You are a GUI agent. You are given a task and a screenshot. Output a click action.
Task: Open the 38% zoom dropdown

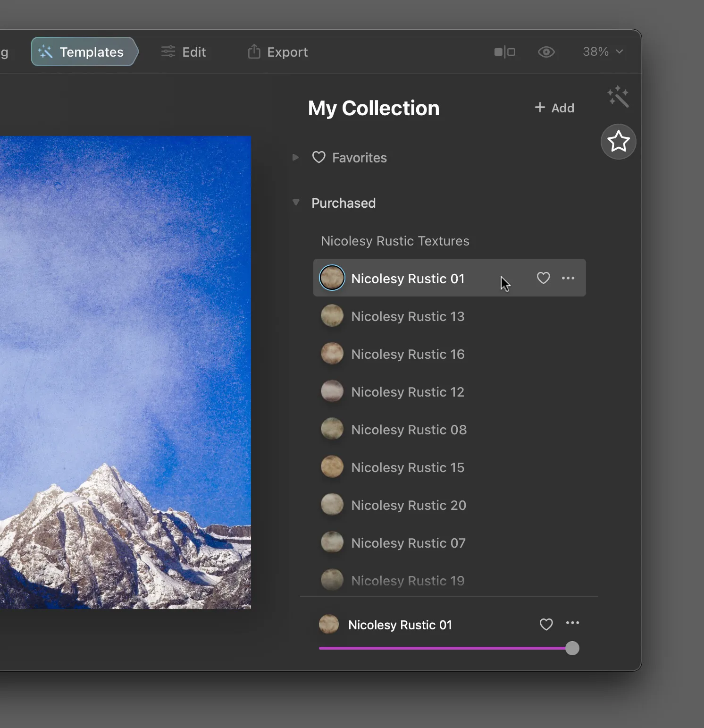(x=603, y=52)
